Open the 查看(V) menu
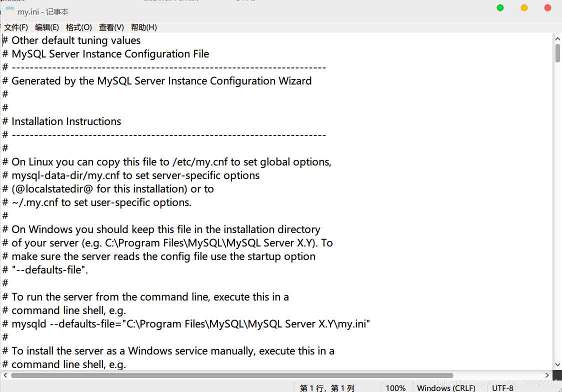562x392 pixels. [x=111, y=27]
